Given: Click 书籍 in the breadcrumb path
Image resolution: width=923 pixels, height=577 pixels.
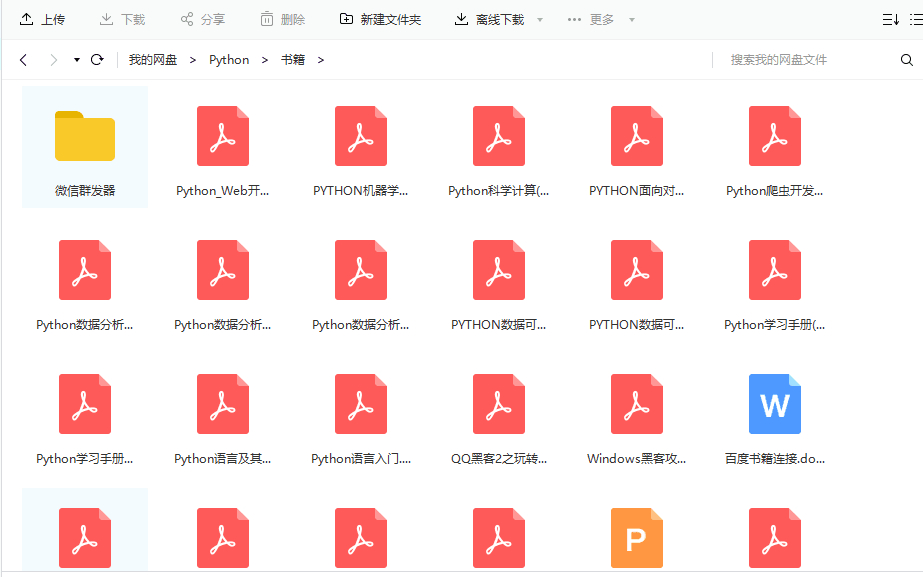Looking at the screenshot, I should click(x=293, y=59).
